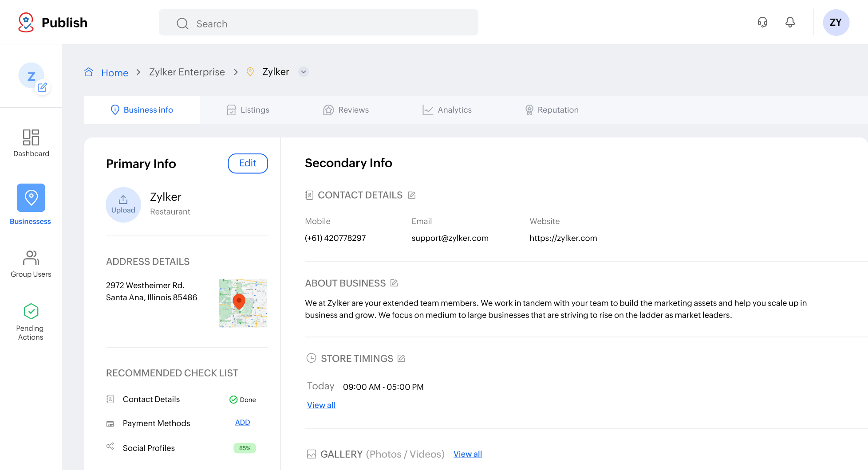Edit the About Business section pencil icon

tap(394, 282)
